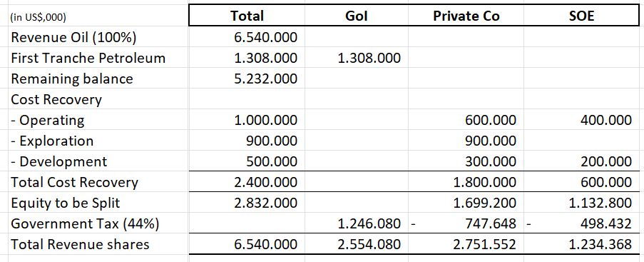This screenshot has width=644, height=262.
Task: Select the SOE column header cell
Action: (x=581, y=16)
